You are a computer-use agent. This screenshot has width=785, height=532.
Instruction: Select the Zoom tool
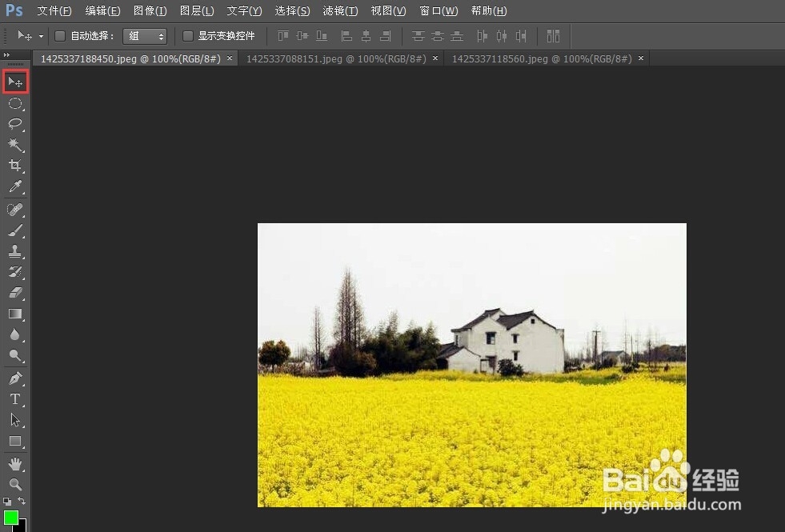(x=14, y=484)
